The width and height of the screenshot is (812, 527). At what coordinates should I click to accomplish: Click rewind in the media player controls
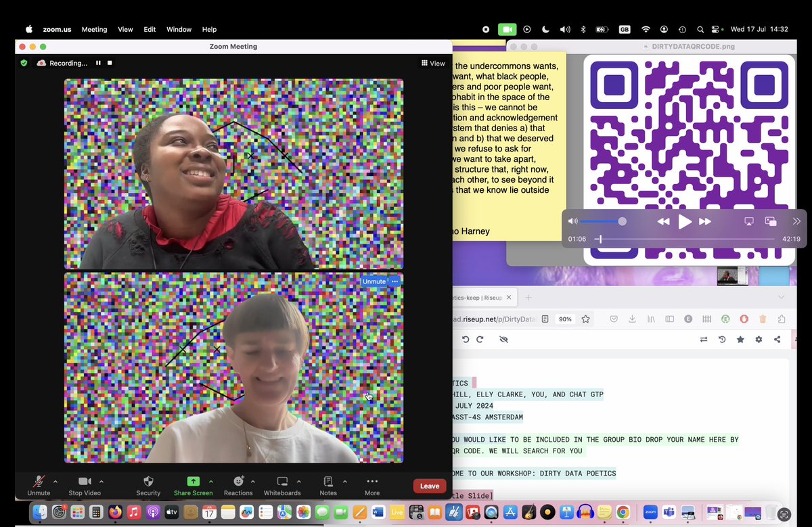[x=664, y=221]
